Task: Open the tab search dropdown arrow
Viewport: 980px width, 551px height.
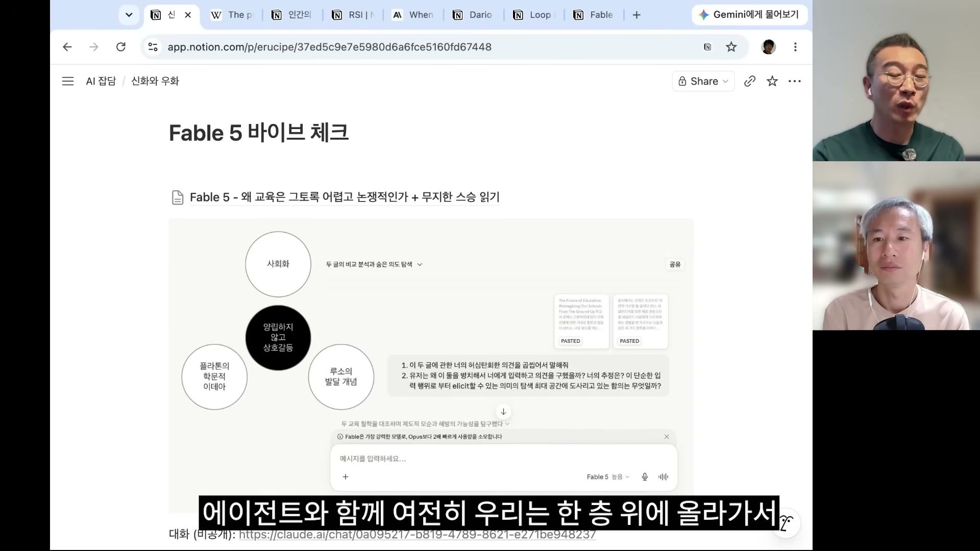Action: (129, 15)
